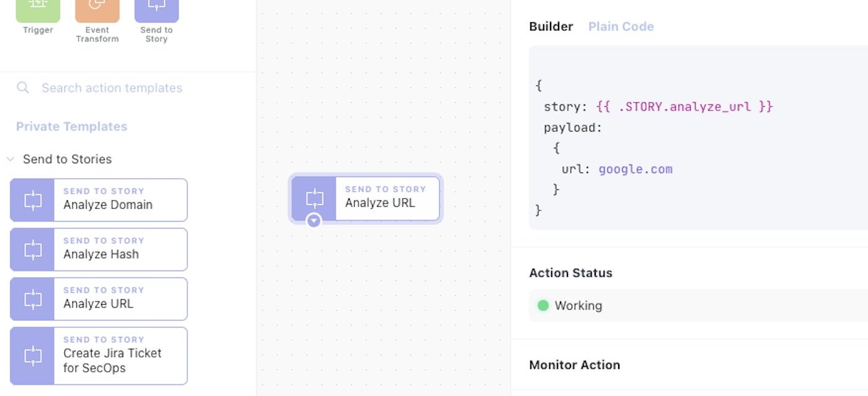Select the Builder tab
Screen dimensions: 868x396
coord(551,27)
